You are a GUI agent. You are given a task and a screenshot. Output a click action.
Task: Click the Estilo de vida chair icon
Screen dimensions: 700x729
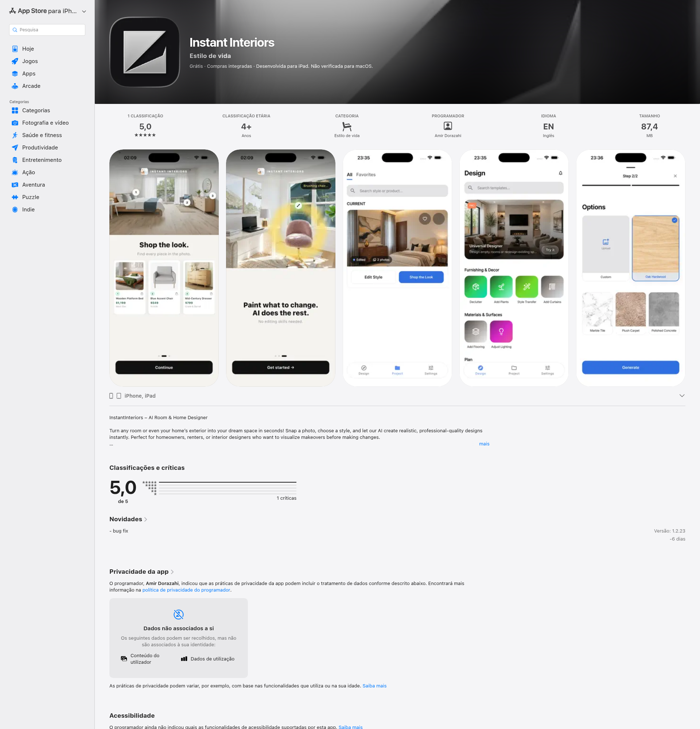click(x=347, y=126)
